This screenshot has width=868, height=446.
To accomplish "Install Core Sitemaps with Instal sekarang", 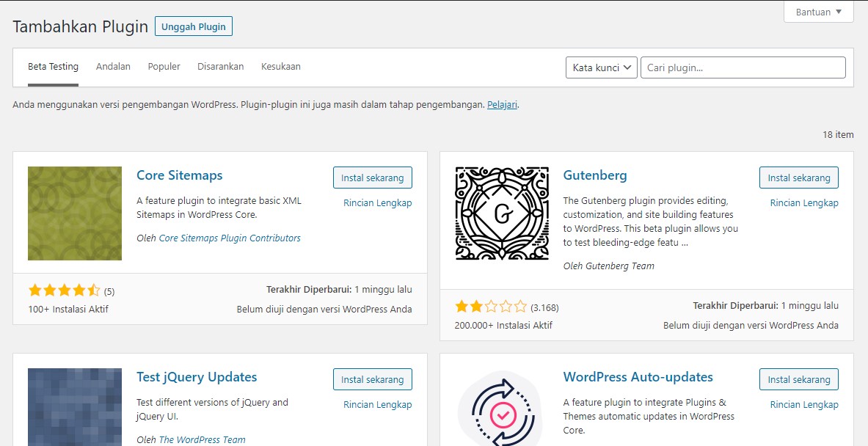I will click(x=373, y=178).
